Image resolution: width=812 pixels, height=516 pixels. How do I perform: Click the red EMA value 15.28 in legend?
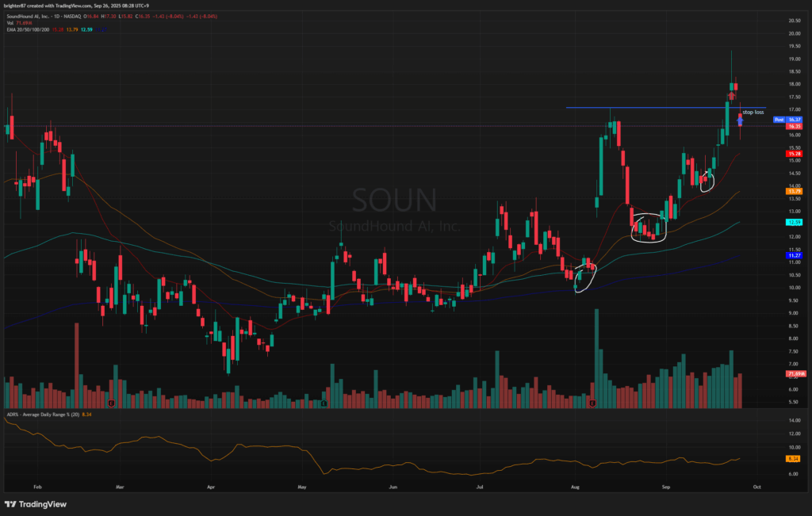[57, 30]
